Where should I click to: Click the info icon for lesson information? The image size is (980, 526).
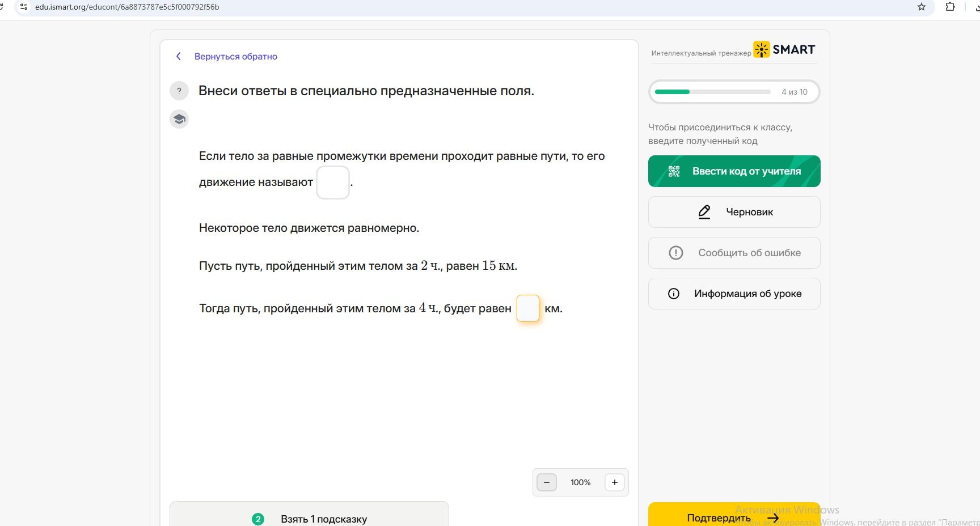coord(674,294)
